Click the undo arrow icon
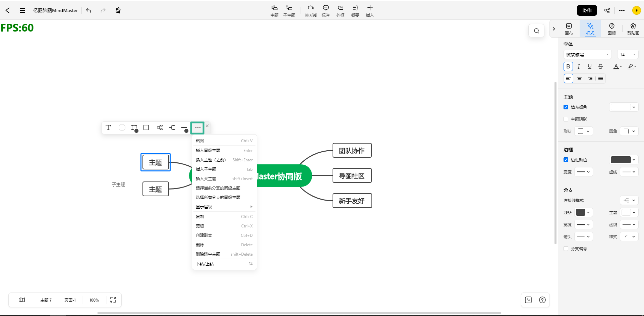 (x=89, y=10)
